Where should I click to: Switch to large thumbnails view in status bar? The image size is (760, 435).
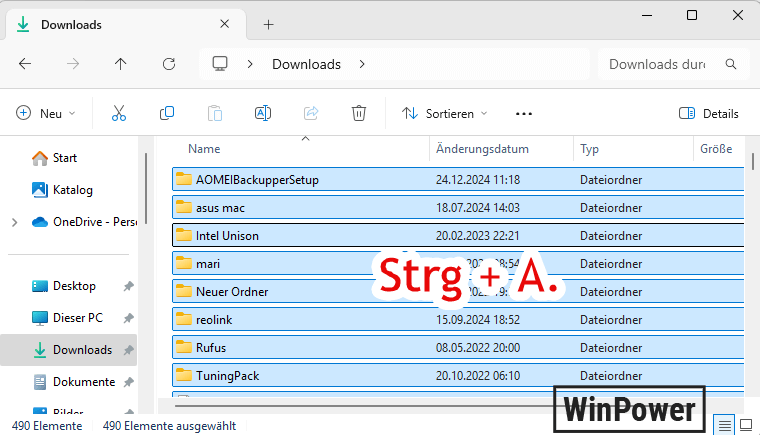pos(747,426)
